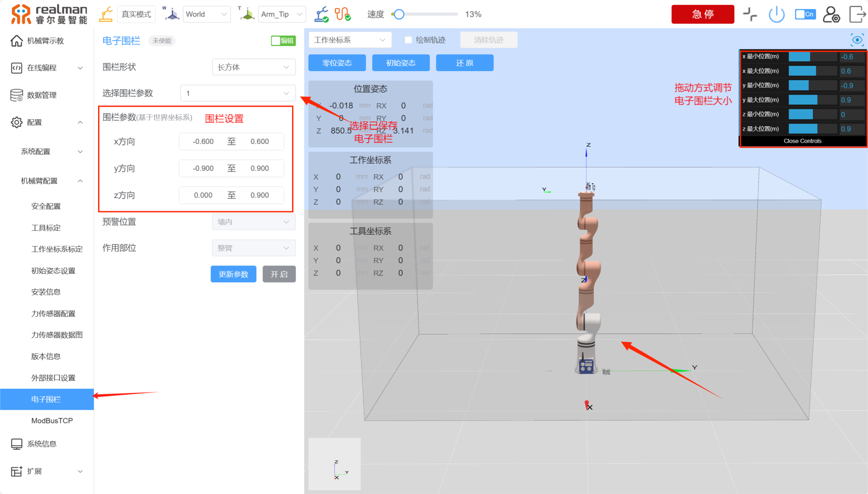Click the 零位姿态 button
The image size is (868, 494).
(337, 63)
